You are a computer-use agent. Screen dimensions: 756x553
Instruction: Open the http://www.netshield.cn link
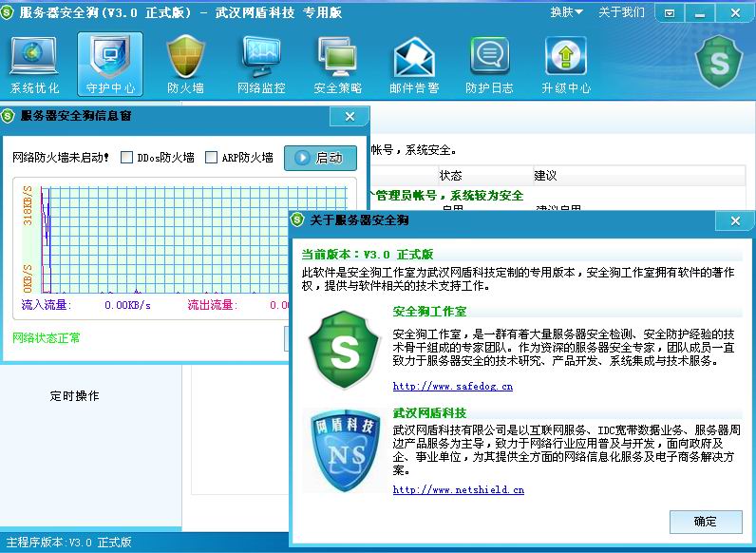coord(459,489)
